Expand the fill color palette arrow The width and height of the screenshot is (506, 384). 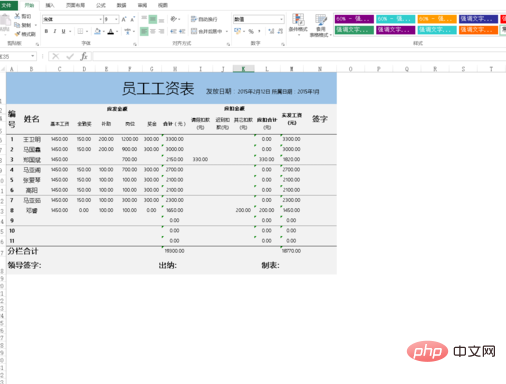[x=104, y=32]
